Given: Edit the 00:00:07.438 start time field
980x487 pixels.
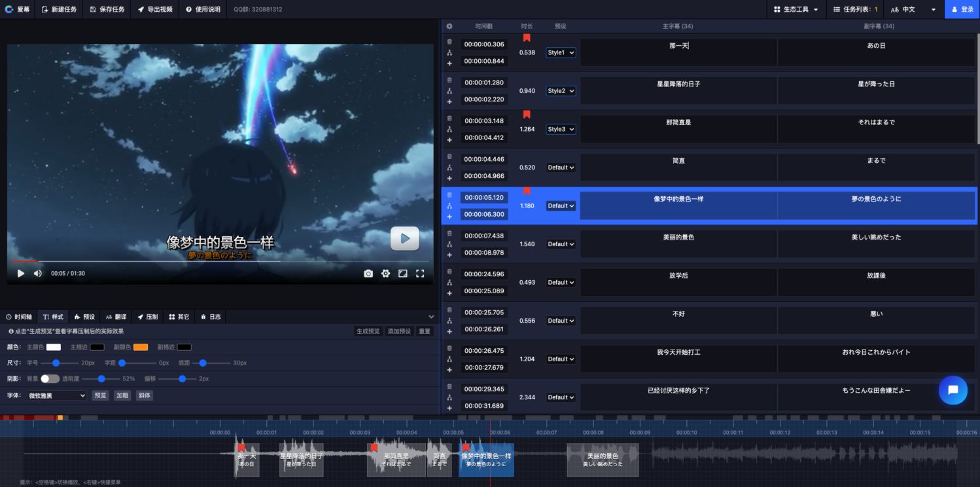Looking at the screenshot, I should pos(484,236).
